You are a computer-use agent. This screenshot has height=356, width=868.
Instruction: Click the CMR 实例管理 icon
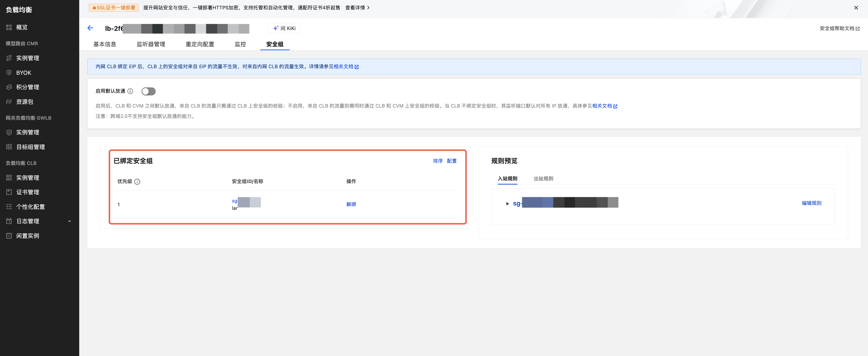tap(9, 58)
